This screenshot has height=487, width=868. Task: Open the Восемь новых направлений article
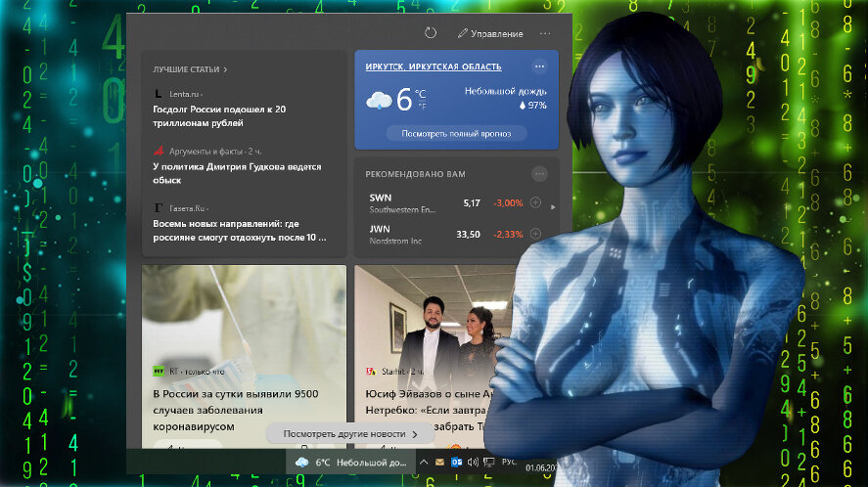click(239, 231)
